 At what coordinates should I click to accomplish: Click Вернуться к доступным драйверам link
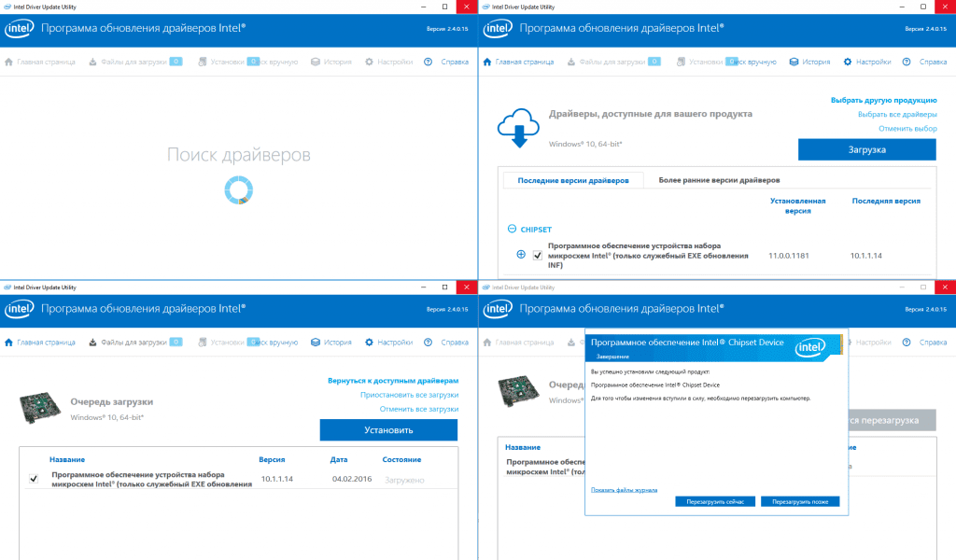point(393,380)
